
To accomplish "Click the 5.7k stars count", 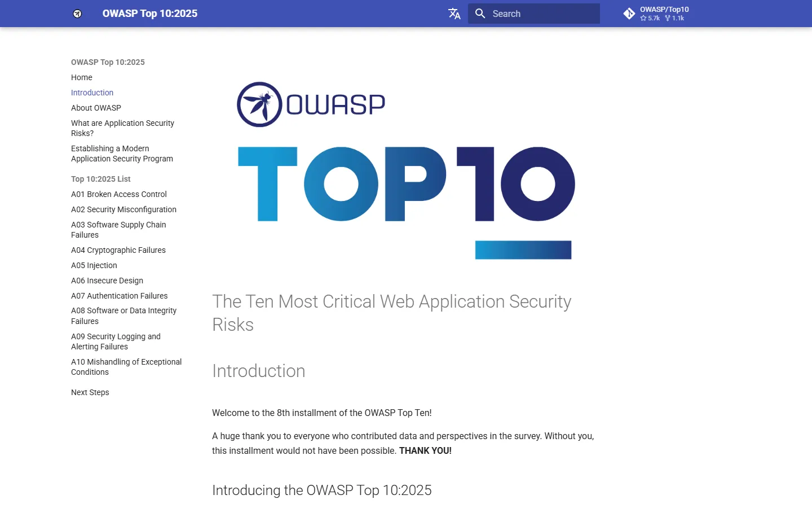I will pos(650,18).
